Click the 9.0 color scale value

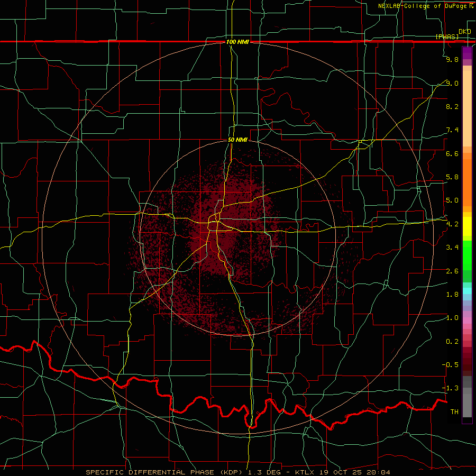(452, 83)
